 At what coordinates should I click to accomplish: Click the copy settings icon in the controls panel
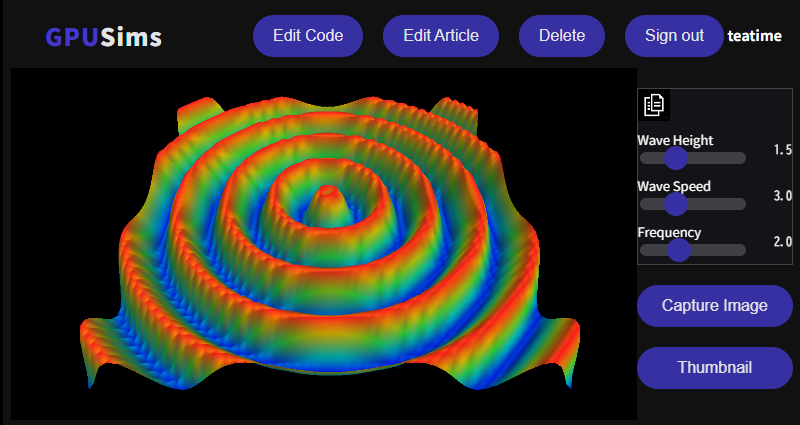click(654, 105)
